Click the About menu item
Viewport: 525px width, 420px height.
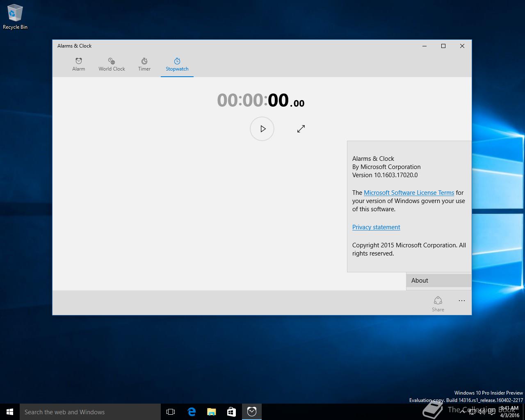(438, 281)
